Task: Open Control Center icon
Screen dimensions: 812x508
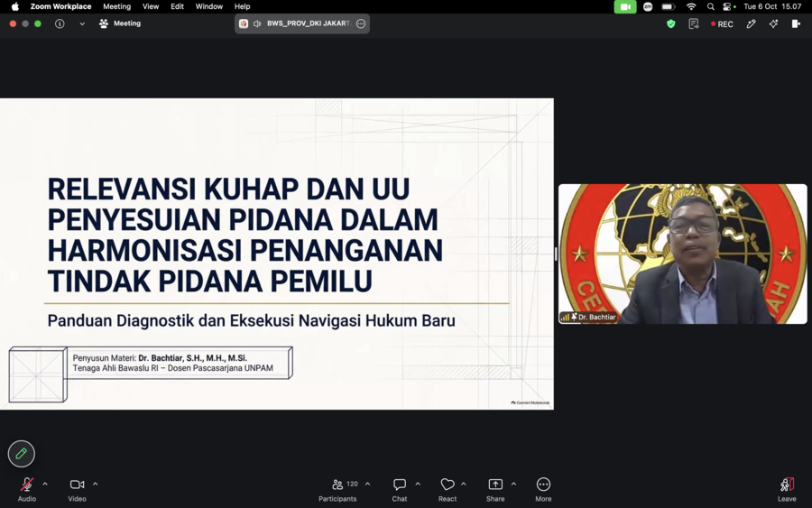Action: coord(729,6)
